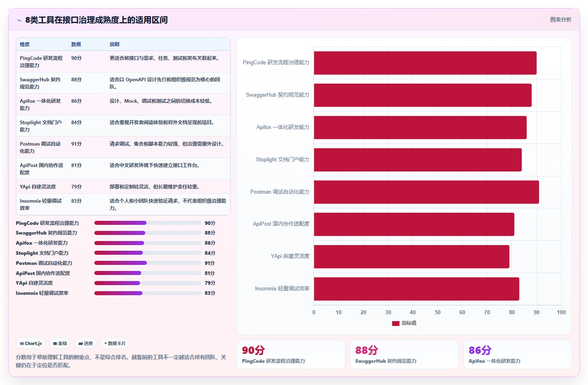This screenshot has width=588, height=385.
Task: Select the 数据卡片 tag chip
Action: click(115, 343)
